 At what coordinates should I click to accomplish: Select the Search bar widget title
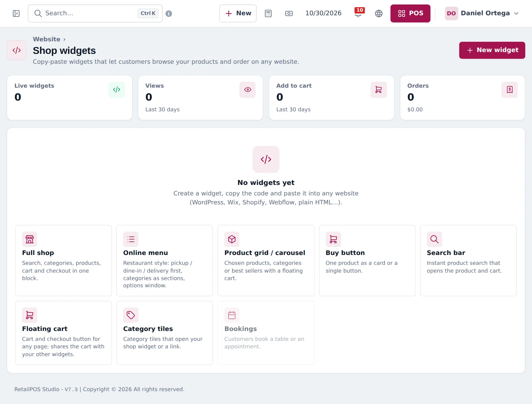pos(446,253)
